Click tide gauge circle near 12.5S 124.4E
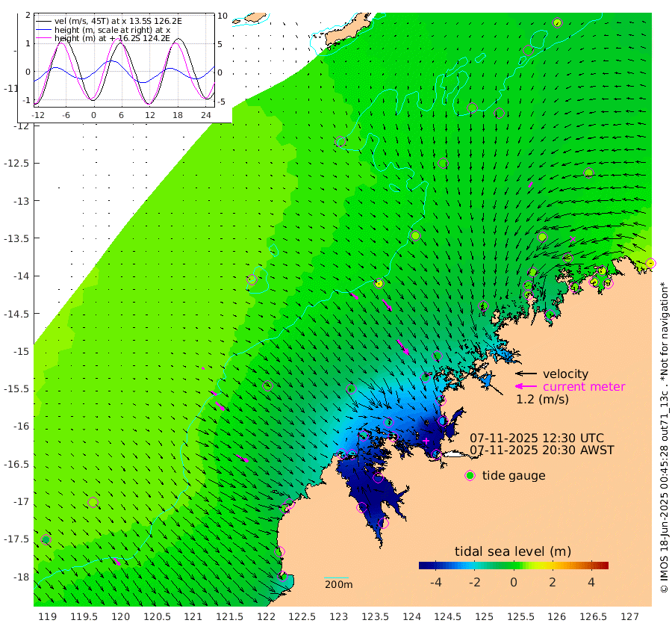The height and width of the screenshot is (632, 672). point(443,164)
